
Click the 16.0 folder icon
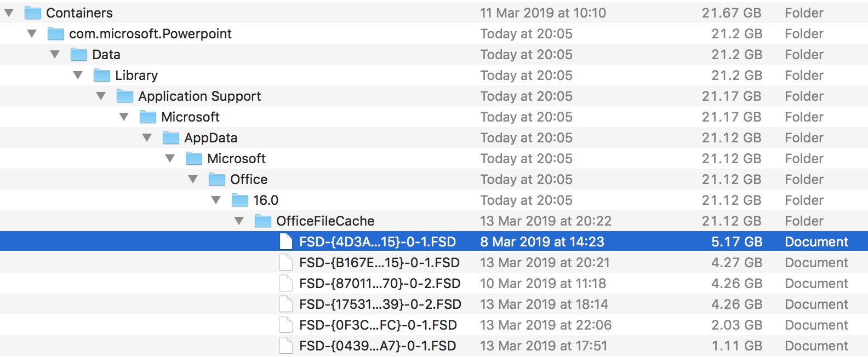pos(240,200)
